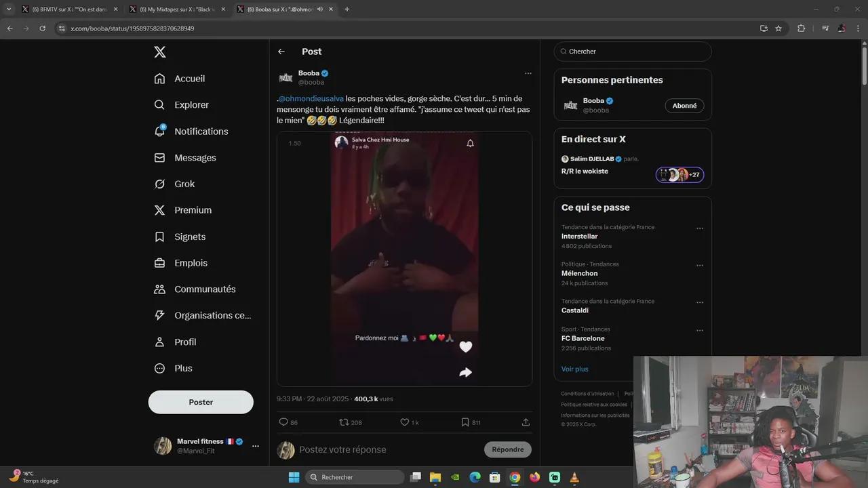
Task: Click the back arrow beside Post
Action: pyautogui.click(x=281, y=52)
